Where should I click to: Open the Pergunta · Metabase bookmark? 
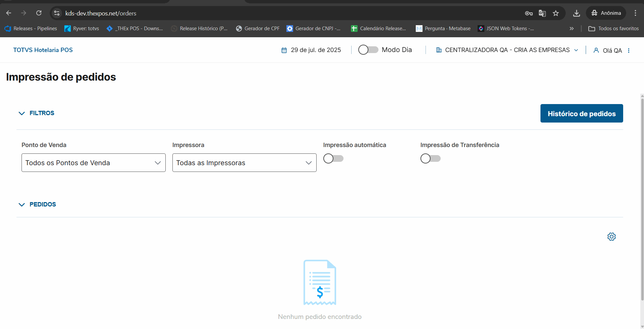(x=443, y=29)
